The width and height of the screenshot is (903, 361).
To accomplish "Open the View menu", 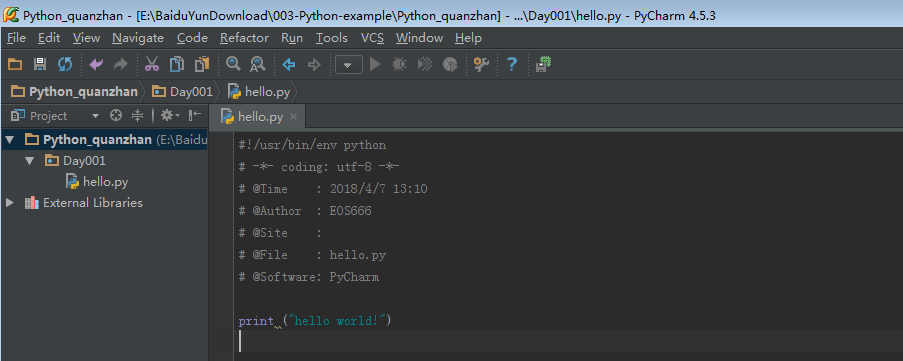I will click(x=86, y=38).
